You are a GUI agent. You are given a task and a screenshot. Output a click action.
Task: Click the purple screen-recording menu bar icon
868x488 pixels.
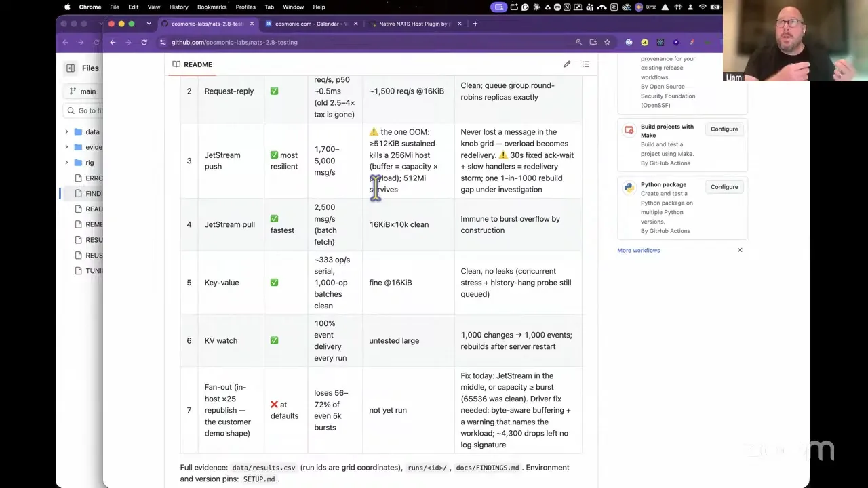499,7
